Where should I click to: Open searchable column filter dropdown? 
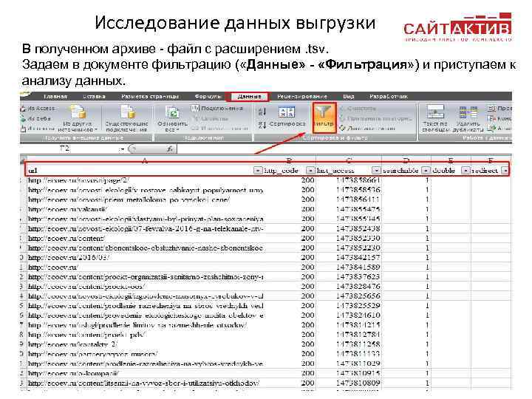426,171
